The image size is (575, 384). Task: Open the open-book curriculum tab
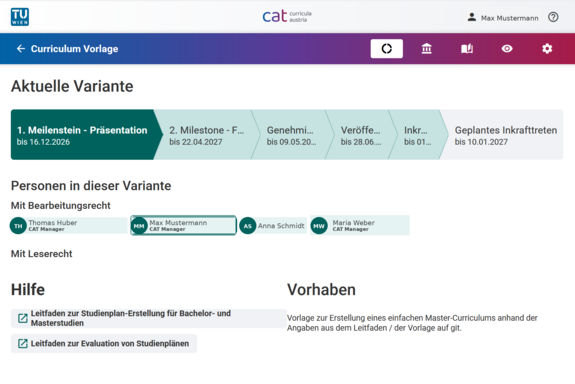point(467,48)
